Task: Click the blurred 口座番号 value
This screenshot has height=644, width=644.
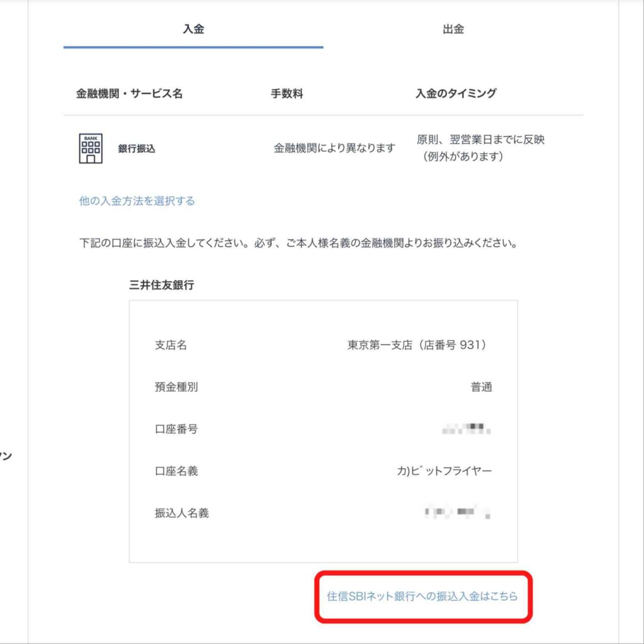Action: click(466, 429)
